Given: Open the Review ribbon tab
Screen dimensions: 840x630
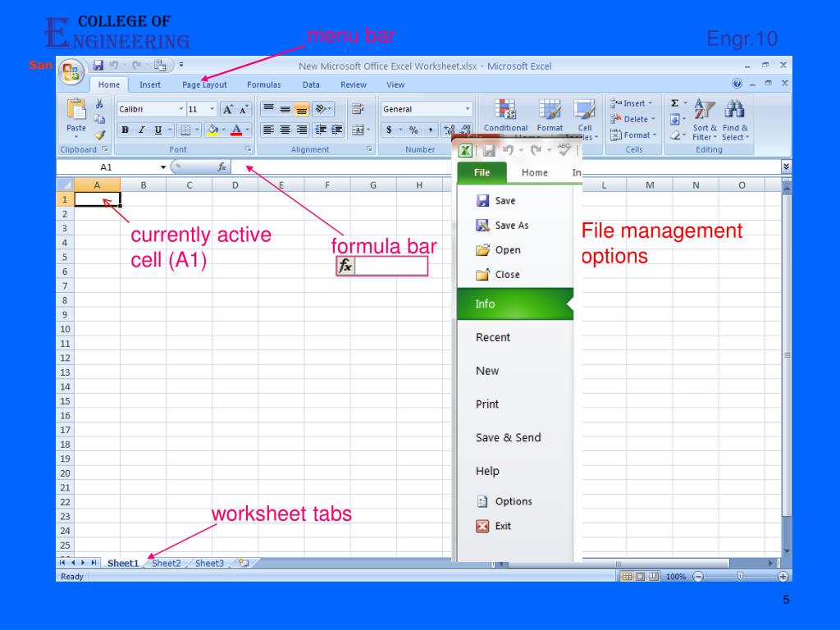Looking at the screenshot, I should tap(353, 84).
